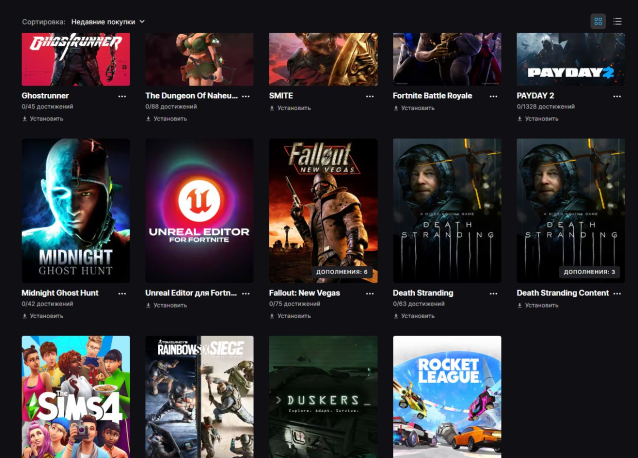The image size is (638, 458).
Task: Open more options for SMITE
Action: [369, 96]
